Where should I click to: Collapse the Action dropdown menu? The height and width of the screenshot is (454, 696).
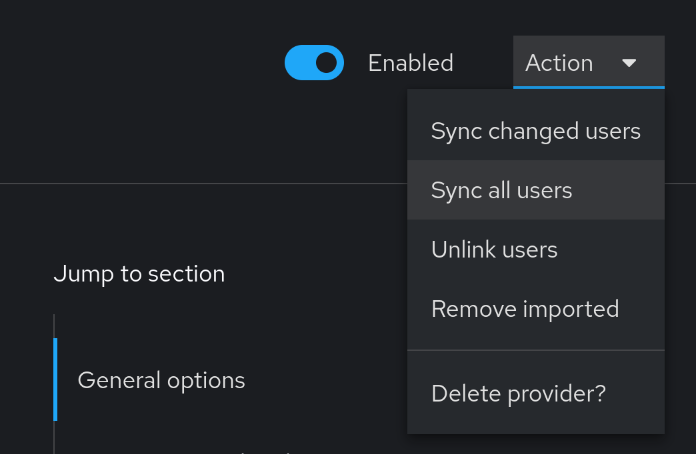point(588,63)
